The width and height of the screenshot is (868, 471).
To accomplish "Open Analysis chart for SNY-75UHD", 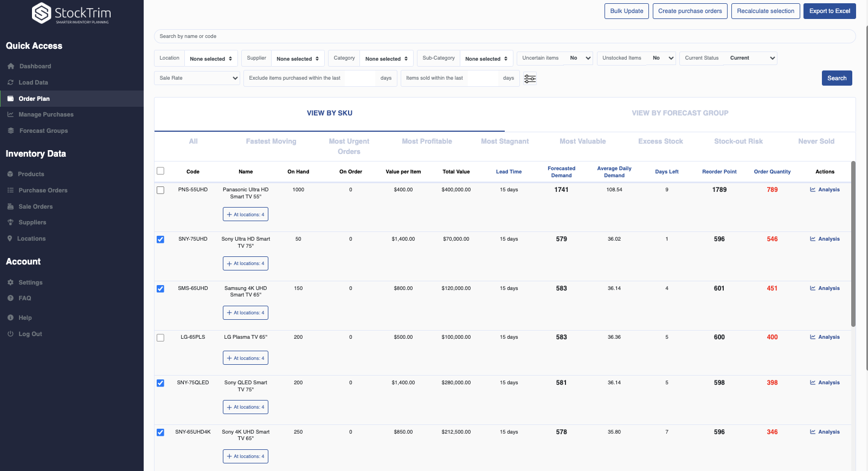I will point(825,239).
